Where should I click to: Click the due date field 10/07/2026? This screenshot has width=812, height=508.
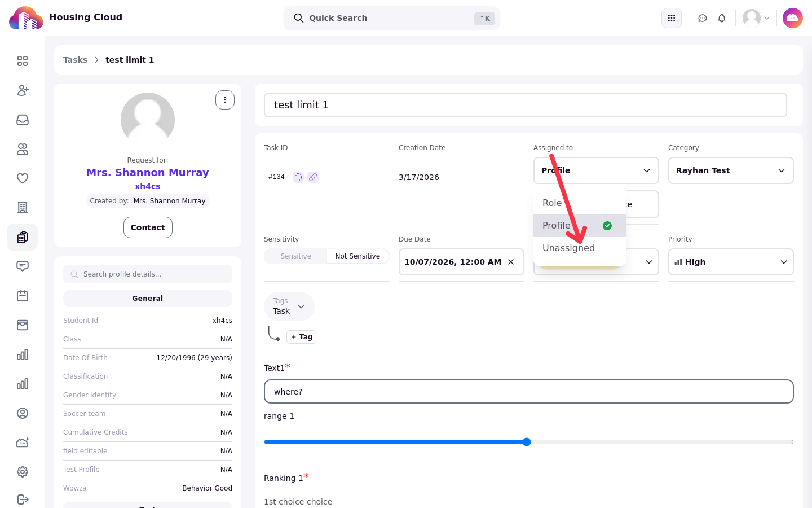(x=461, y=262)
